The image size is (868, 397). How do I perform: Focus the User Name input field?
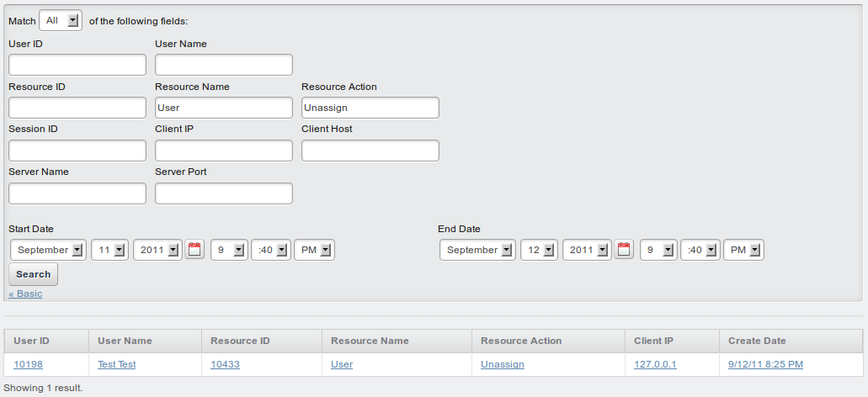click(224, 65)
